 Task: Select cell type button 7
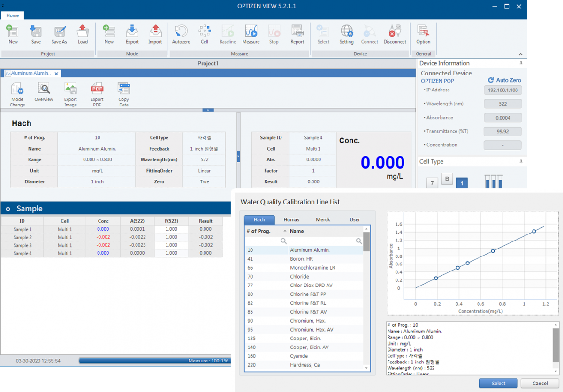click(x=432, y=183)
